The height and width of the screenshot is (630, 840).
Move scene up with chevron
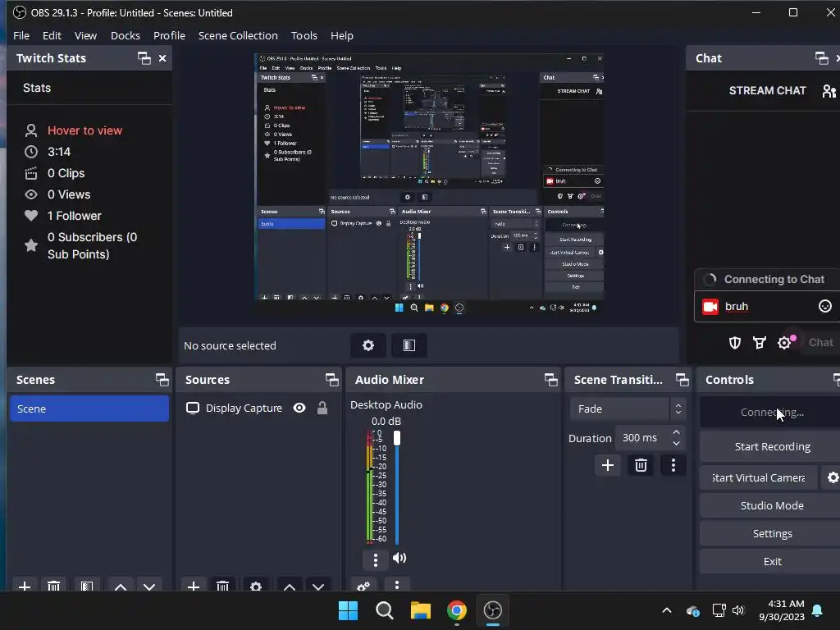[x=121, y=586]
